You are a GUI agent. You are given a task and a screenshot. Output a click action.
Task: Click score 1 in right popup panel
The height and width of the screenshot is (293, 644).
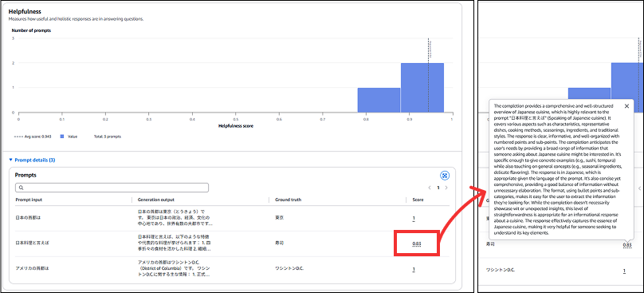click(624, 271)
